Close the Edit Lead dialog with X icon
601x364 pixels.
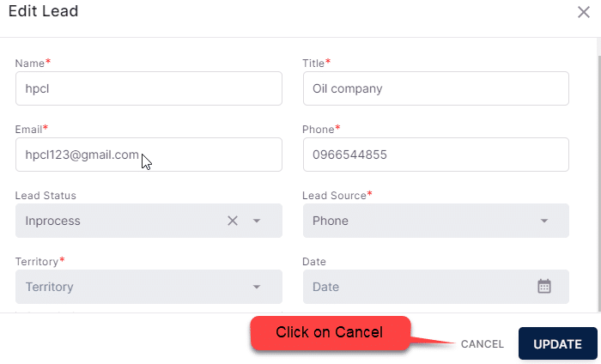pos(583,12)
